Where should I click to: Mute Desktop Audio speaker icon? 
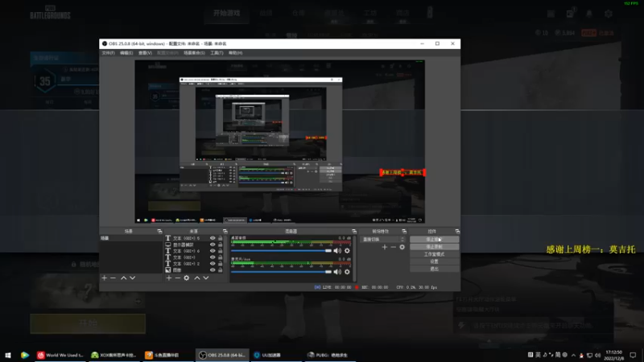337,250
